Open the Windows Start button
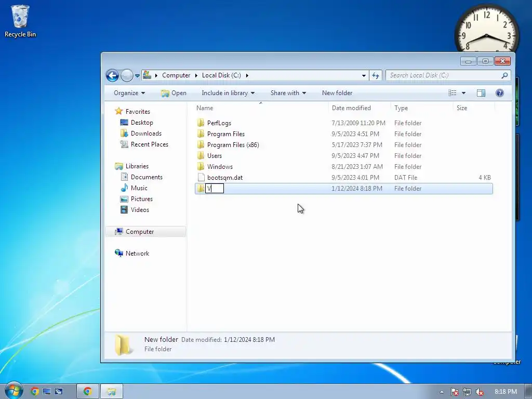 14,390
